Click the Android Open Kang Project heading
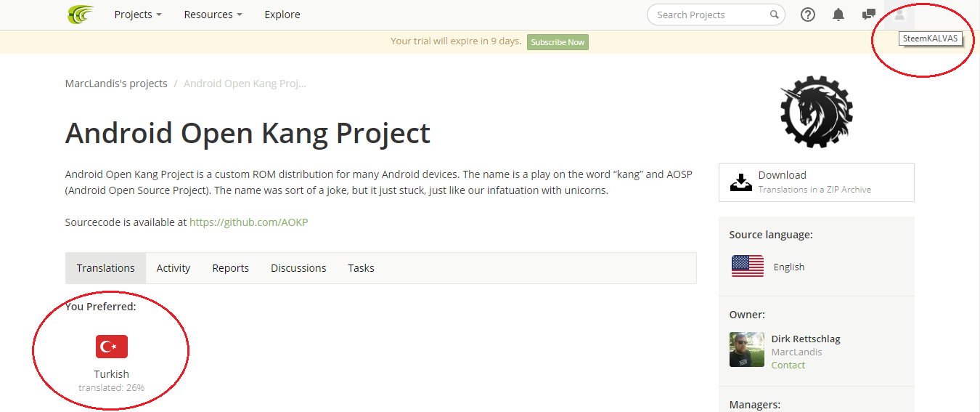The height and width of the screenshot is (412, 980). pyautogui.click(x=248, y=134)
